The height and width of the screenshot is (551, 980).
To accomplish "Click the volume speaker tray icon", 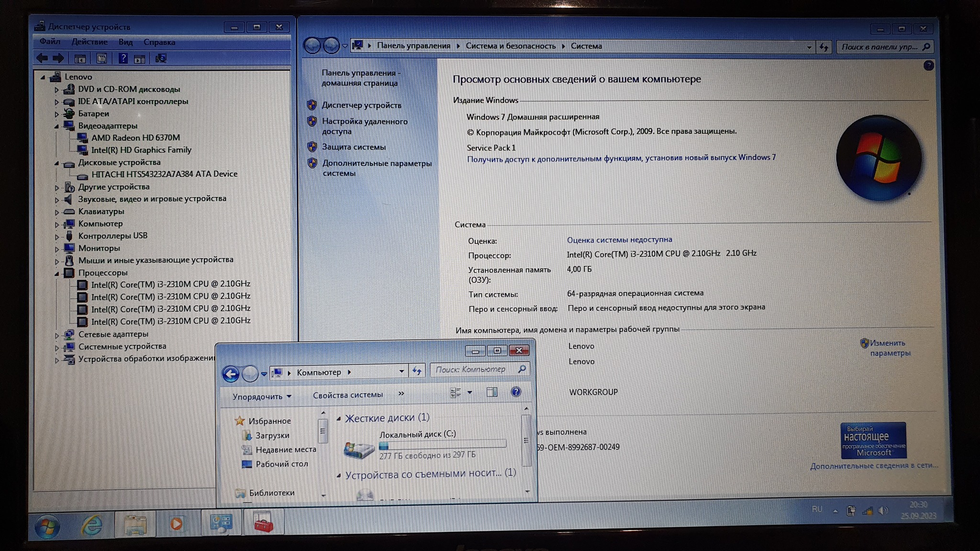I will coord(883,510).
